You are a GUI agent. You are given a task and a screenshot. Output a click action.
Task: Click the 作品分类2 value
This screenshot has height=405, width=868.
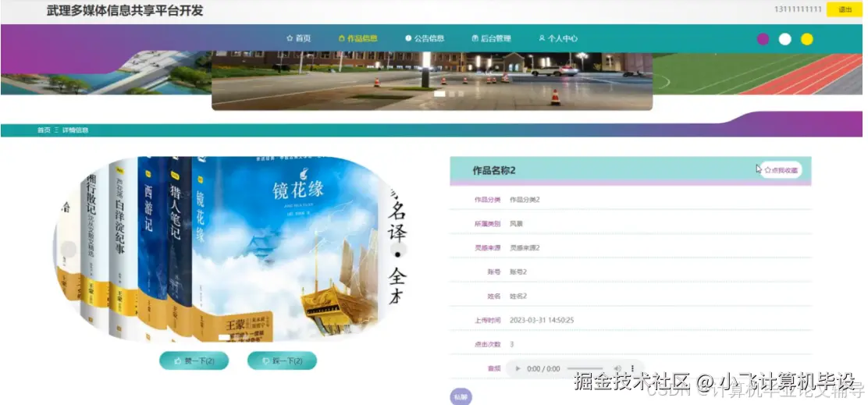[x=525, y=200]
